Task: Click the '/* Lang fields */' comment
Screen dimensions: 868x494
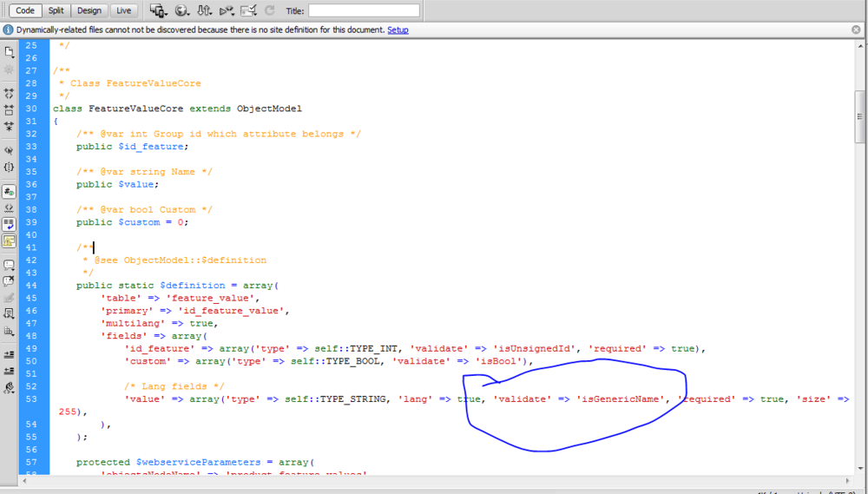Action: point(174,386)
